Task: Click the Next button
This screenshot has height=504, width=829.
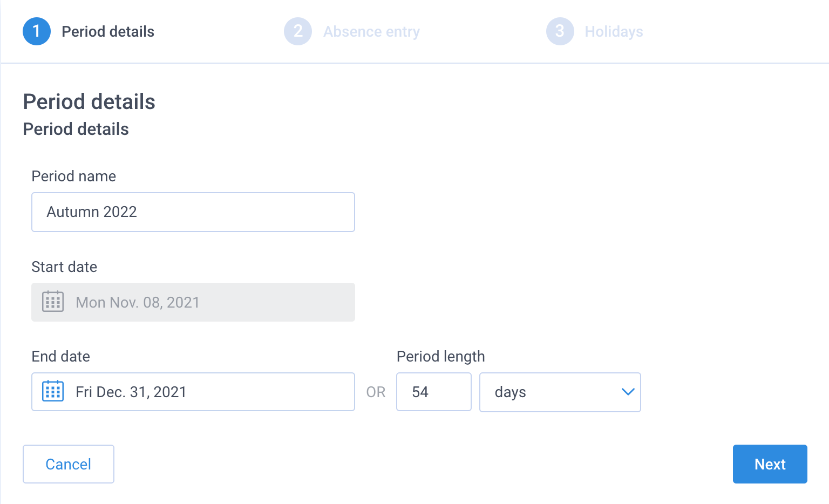Action: coord(770,464)
